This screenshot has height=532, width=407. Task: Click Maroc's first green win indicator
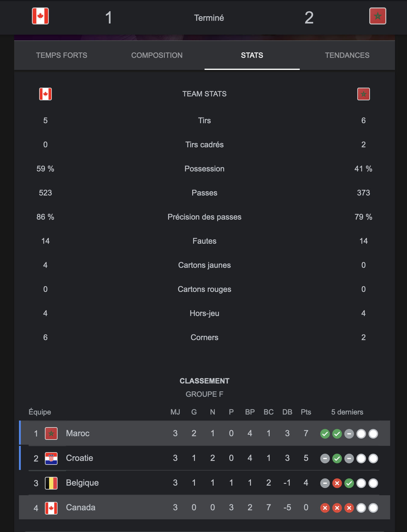(x=325, y=434)
